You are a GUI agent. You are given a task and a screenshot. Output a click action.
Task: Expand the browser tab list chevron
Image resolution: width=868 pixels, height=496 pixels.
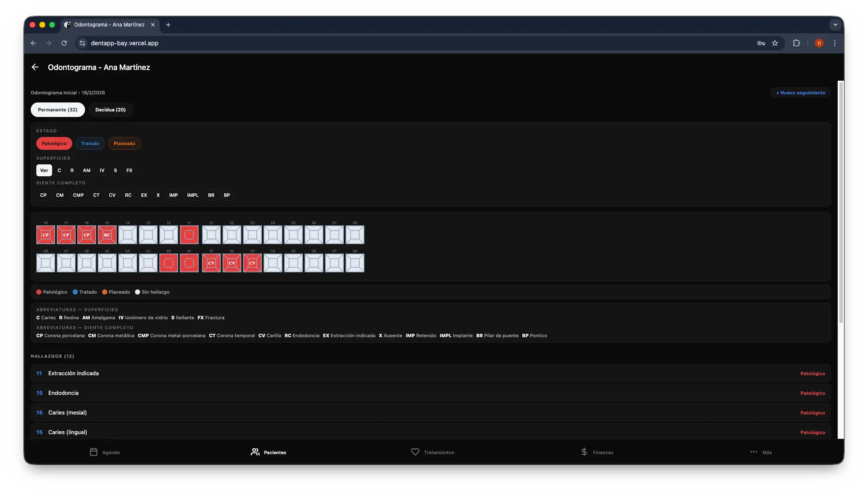(x=835, y=25)
